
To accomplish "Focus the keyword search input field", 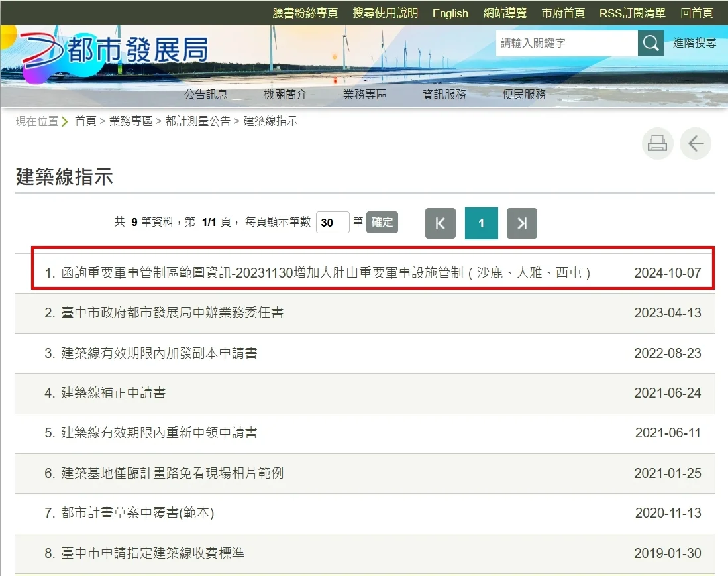I will (x=566, y=43).
